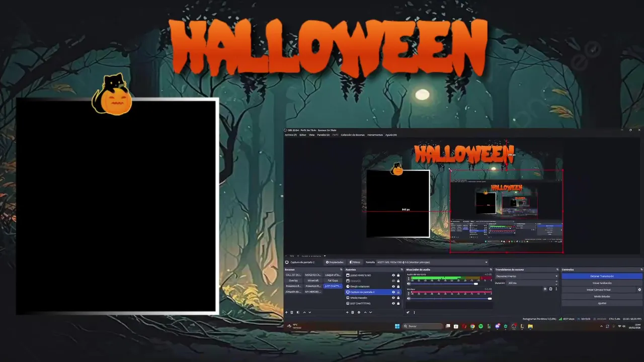Click the Iniciar Grabación button
This screenshot has height=362, width=644.
(x=602, y=283)
